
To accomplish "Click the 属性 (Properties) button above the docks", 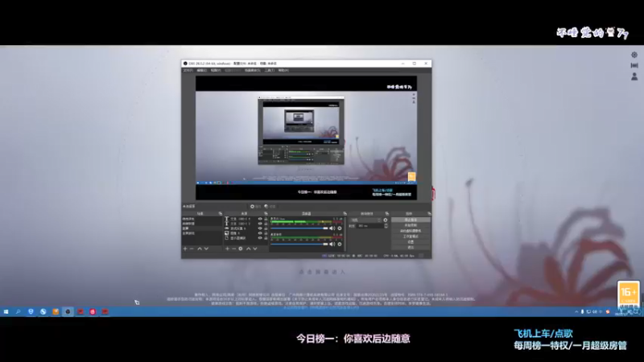I will click(x=255, y=207).
